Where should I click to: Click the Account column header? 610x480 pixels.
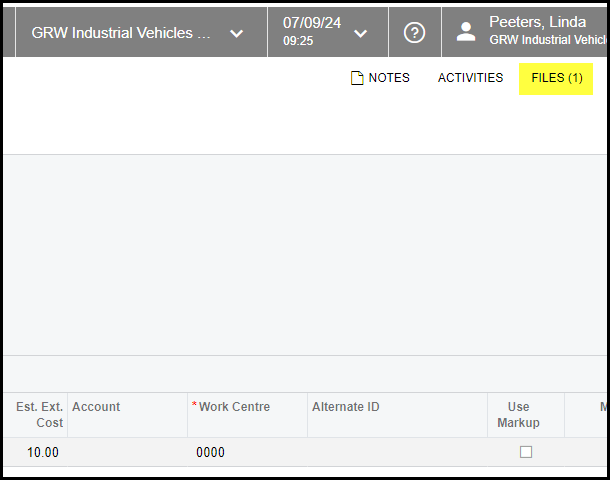[x=96, y=407]
